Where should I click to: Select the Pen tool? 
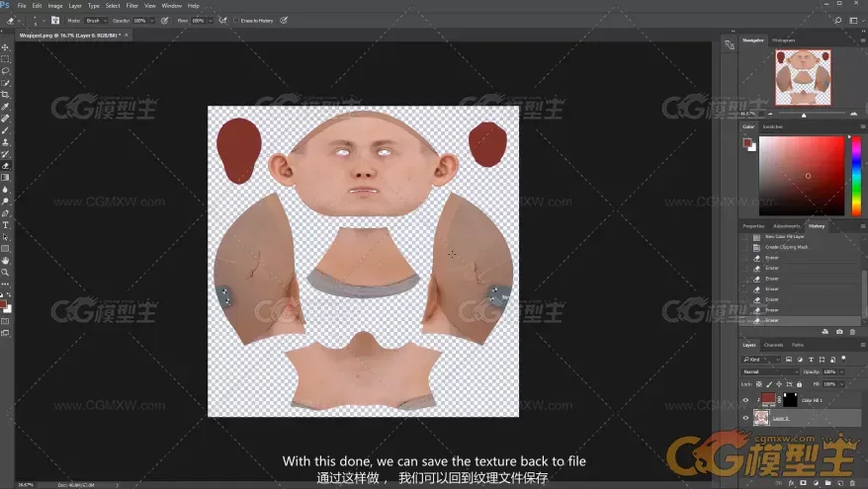[x=6, y=213]
